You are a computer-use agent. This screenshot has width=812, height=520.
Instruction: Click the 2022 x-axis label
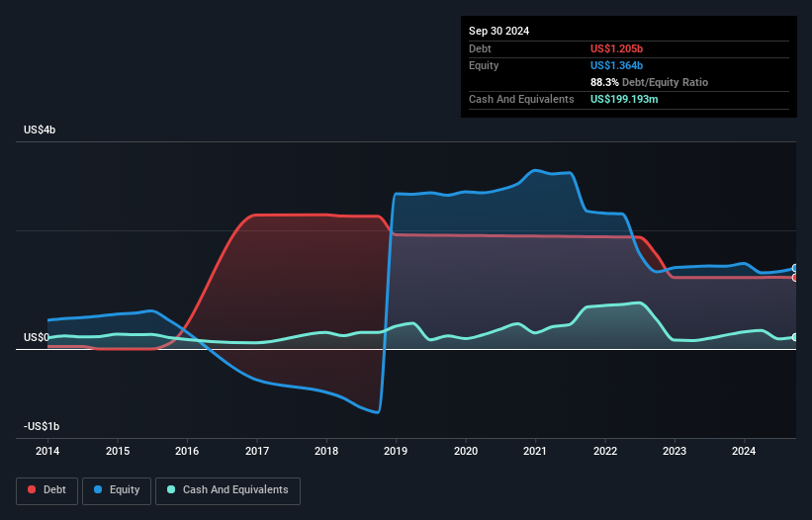(x=605, y=451)
